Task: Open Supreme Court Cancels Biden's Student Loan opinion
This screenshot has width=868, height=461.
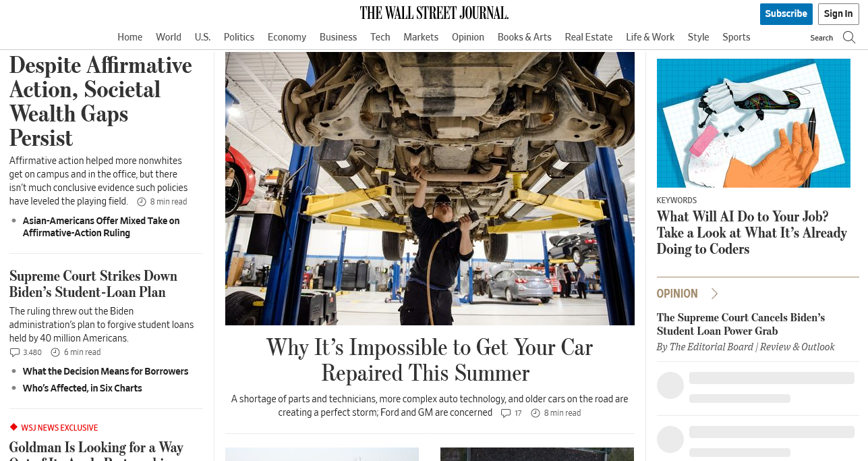Action: [741, 324]
